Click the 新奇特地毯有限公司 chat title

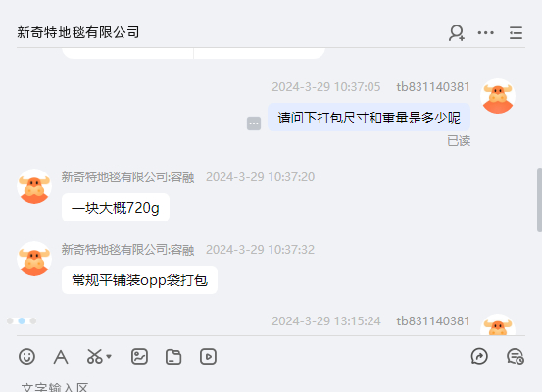pyautogui.click(x=78, y=33)
